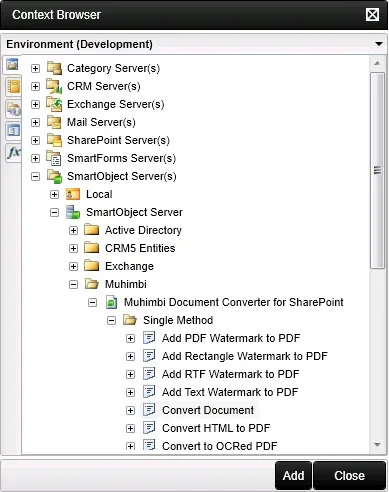Open the fourth sidebar tab with the form icon

(x=13, y=130)
